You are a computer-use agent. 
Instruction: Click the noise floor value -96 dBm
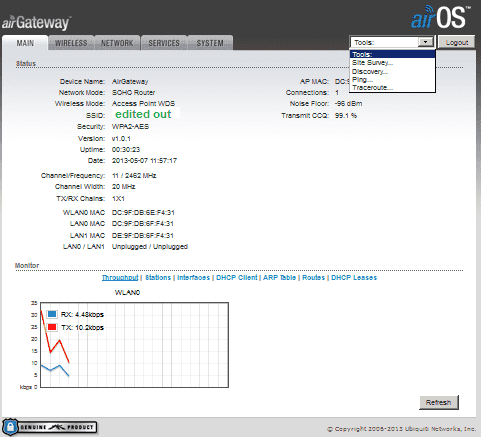point(349,104)
